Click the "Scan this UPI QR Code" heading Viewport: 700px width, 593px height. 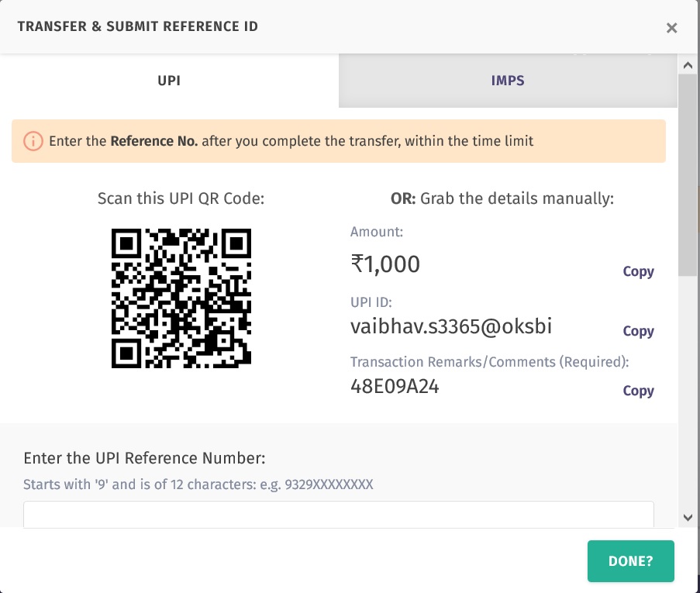tap(181, 198)
